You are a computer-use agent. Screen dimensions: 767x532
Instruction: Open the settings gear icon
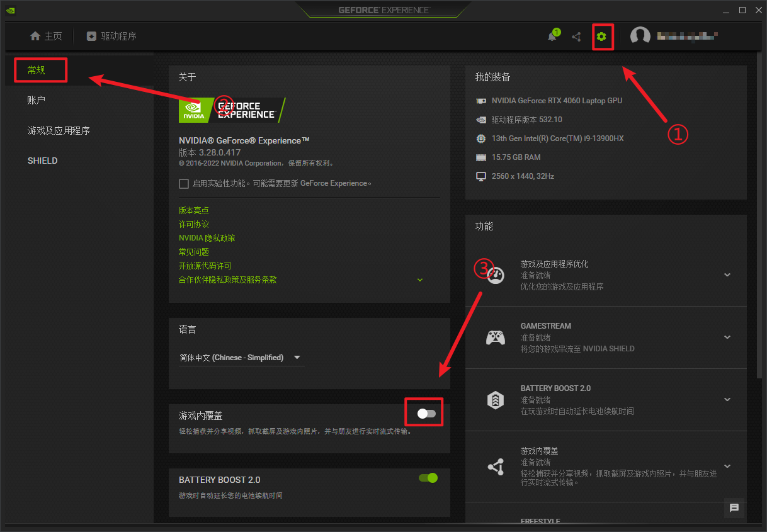point(601,37)
